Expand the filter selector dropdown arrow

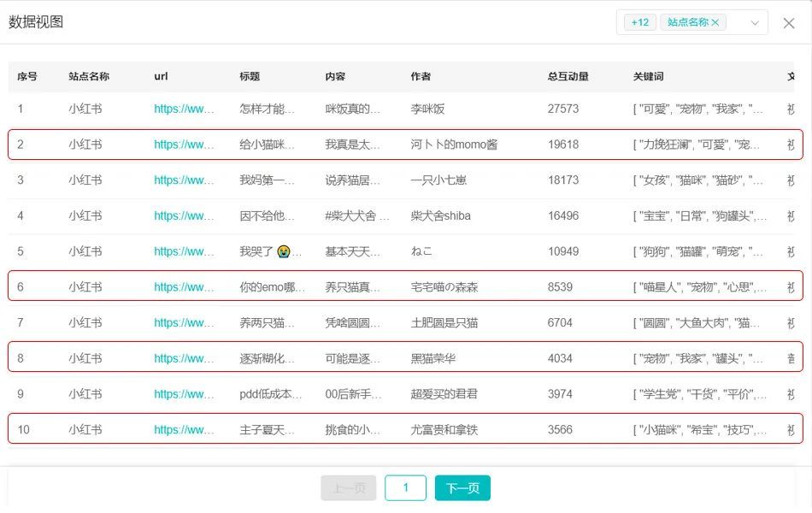pos(756,22)
